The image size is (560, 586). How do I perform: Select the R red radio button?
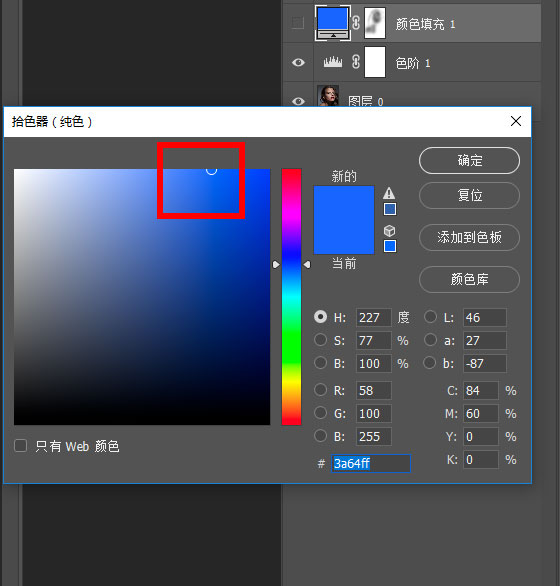click(x=320, y=390)
